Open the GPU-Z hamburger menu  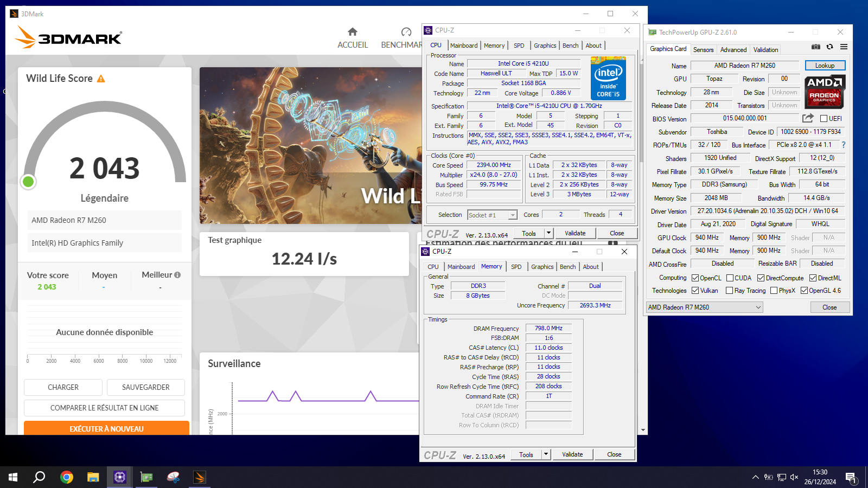click(x=844, y=47)
